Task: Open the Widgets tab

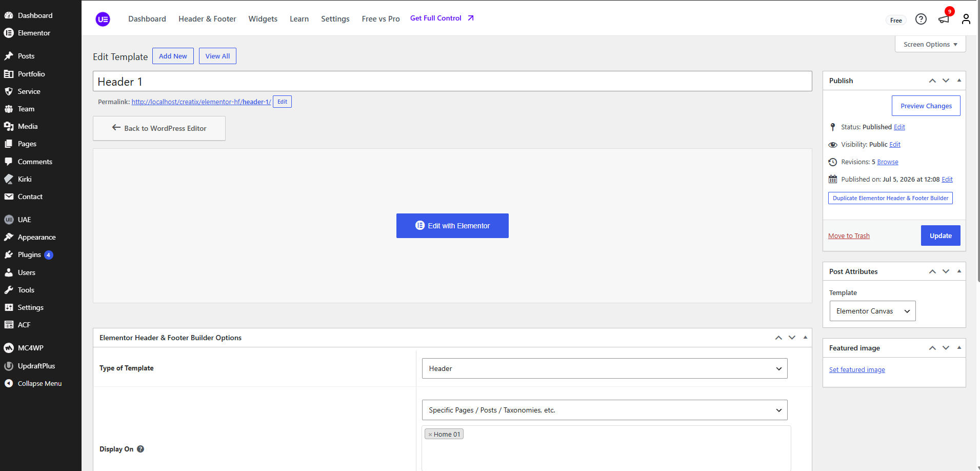Action: pyautogui.click(x=263, y=19)
